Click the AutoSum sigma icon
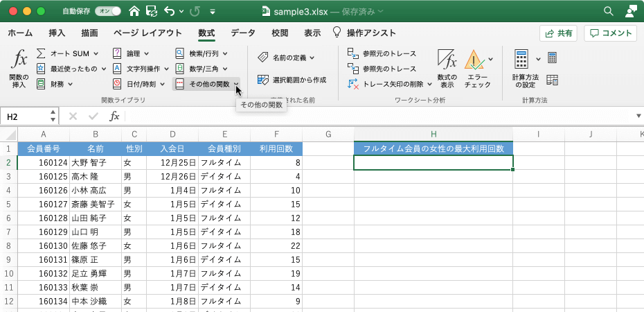Viewport: 644px width, 312px height. point(41,53)
